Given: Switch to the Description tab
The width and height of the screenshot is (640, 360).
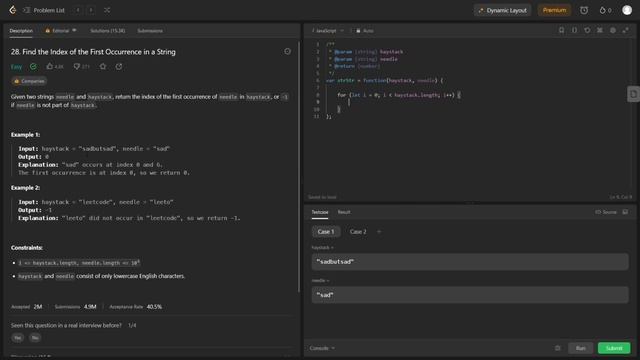Looking at the screenshot, I should (21, 31).
